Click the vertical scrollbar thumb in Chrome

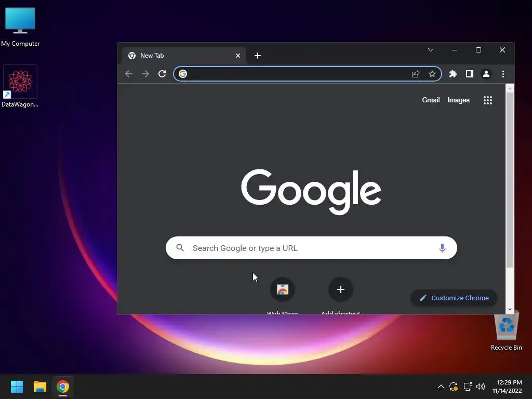pyautogui.click(x=510, y=180)
